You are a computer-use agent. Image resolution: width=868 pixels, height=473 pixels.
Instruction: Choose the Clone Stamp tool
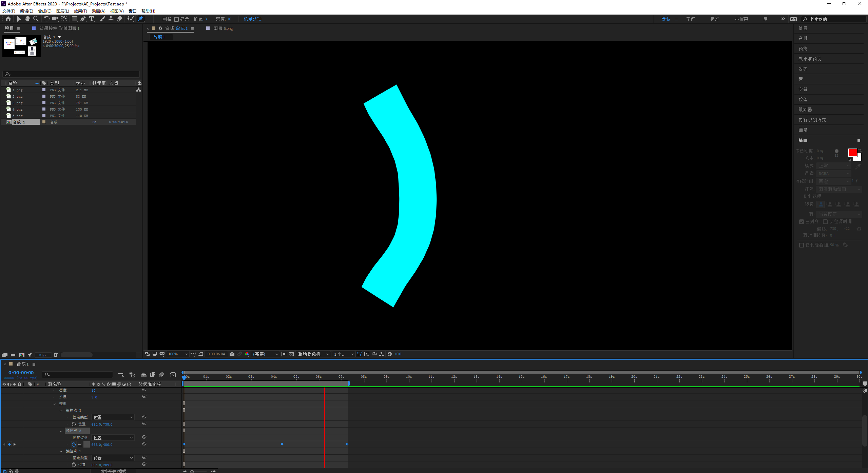[111, 19]
